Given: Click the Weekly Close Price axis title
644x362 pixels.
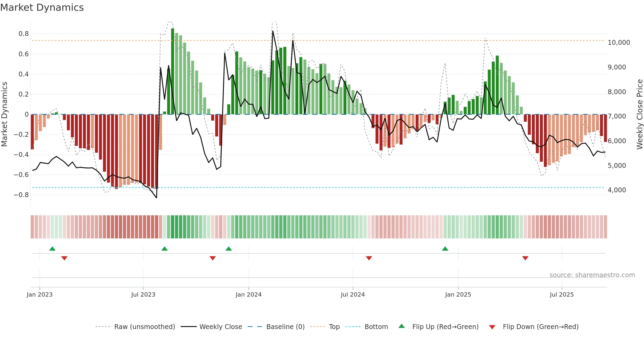Looking at the screenshot, I should [640, 114].
